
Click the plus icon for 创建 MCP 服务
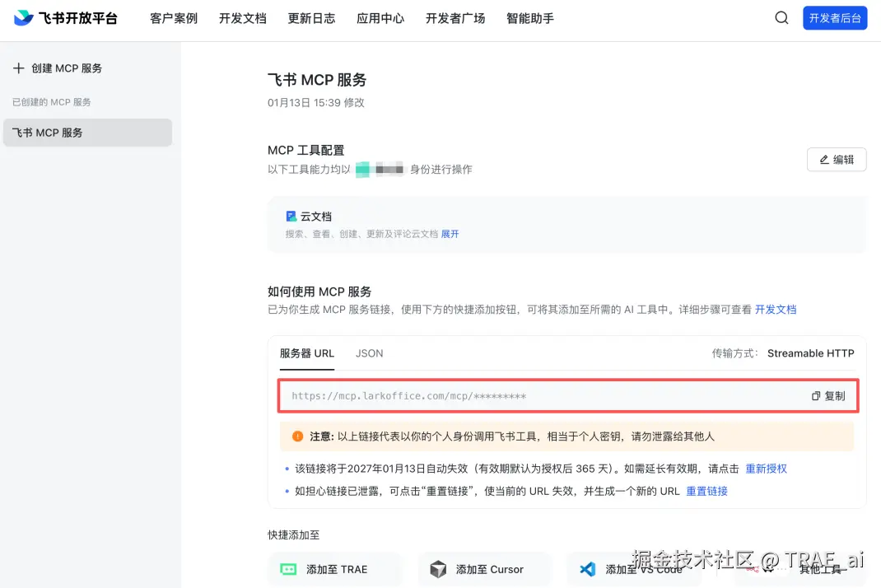tap(19, 68)
